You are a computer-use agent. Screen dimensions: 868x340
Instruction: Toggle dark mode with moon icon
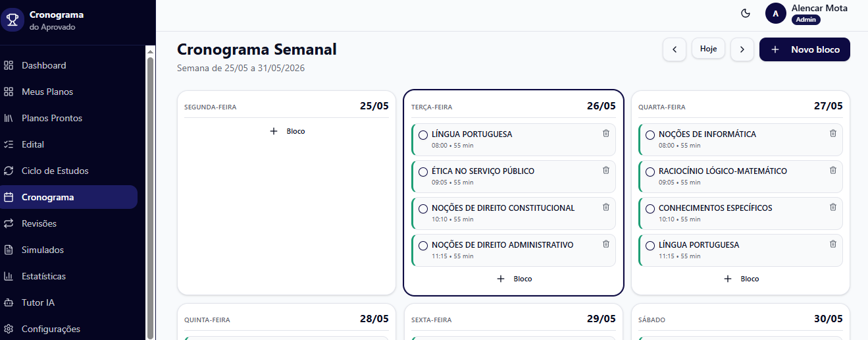click(746, 13)
